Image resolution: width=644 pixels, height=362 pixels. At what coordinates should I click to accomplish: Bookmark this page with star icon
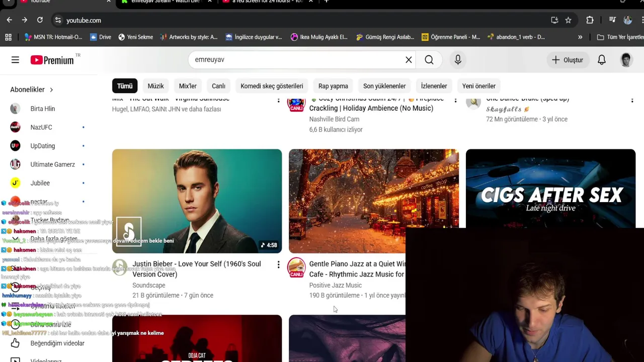568,20
